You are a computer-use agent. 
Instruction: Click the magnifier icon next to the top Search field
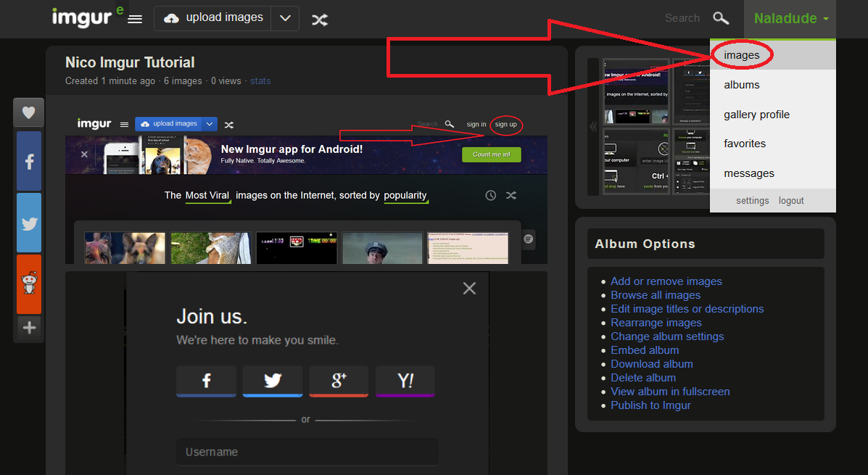(721, 18)
